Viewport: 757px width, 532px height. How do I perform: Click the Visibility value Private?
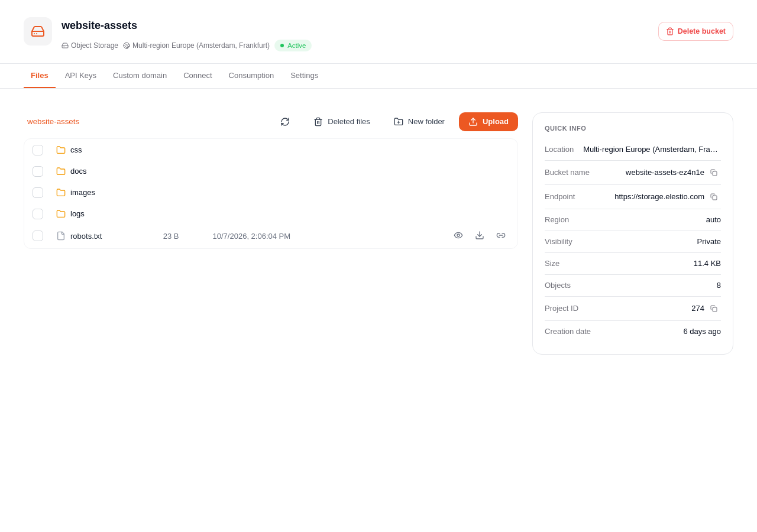tap(709, 242)
